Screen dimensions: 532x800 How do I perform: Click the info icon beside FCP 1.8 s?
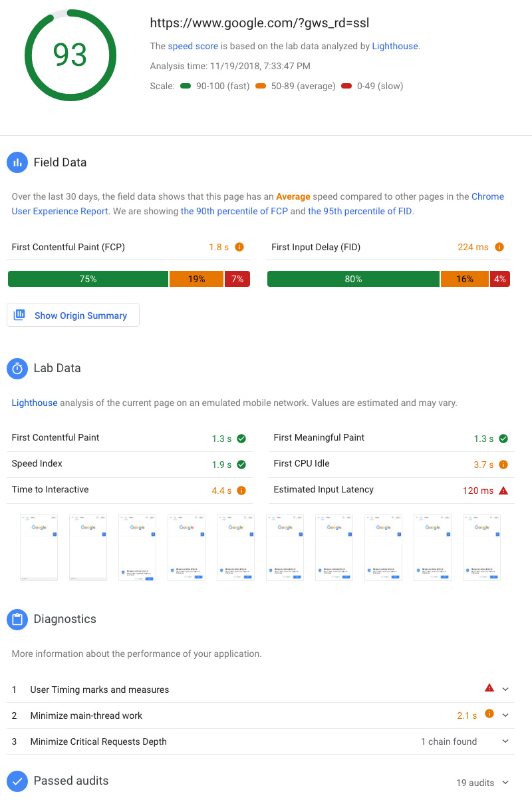click(239, 247)
